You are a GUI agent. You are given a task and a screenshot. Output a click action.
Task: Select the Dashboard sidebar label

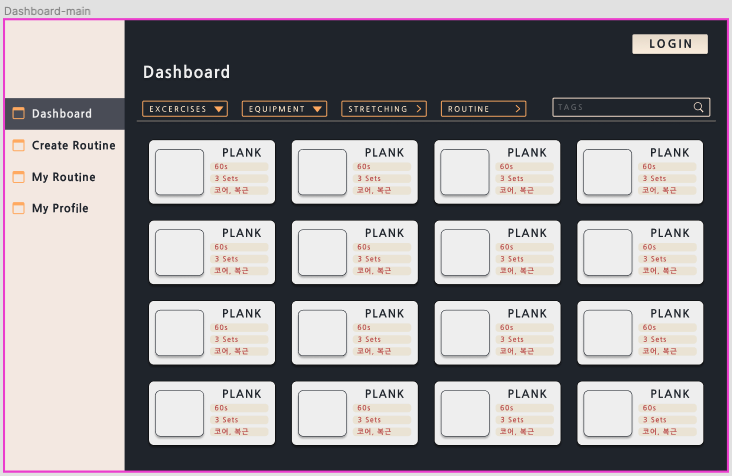(x=62, y=113)
